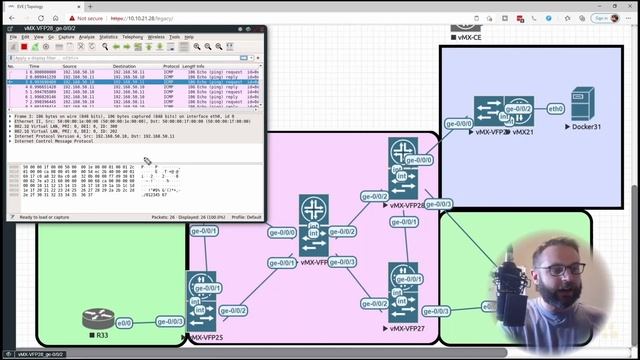Viewport: 640px width, 360px height.
Task: Open the File menu in Wireshark
Action: (x=13, y=37)
